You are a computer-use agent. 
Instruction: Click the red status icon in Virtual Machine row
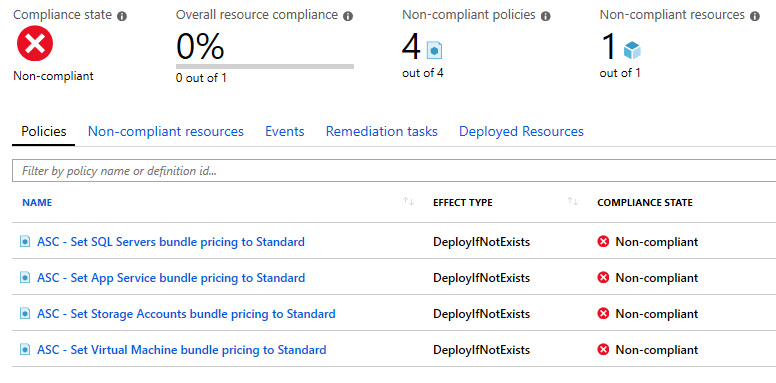pos(603,350)
